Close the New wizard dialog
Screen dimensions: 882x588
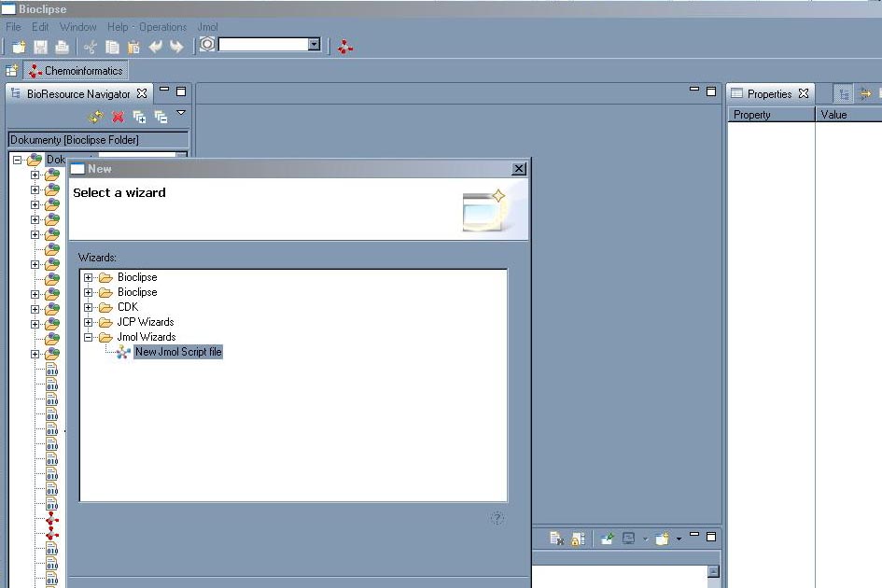coord(519,169)
